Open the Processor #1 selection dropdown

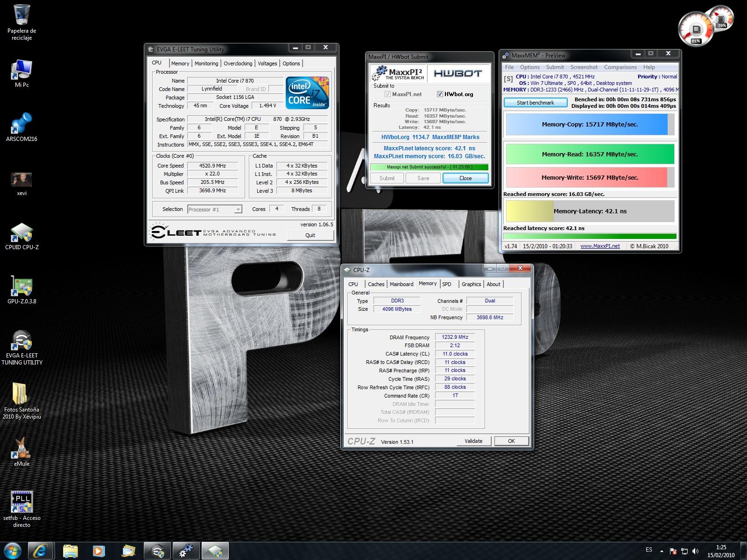pos(215,209)
